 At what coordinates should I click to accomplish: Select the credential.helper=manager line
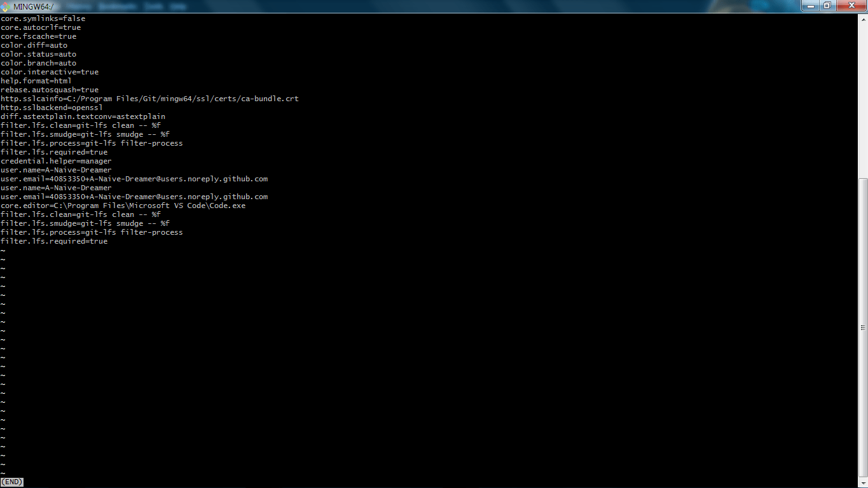coord(56,161)
